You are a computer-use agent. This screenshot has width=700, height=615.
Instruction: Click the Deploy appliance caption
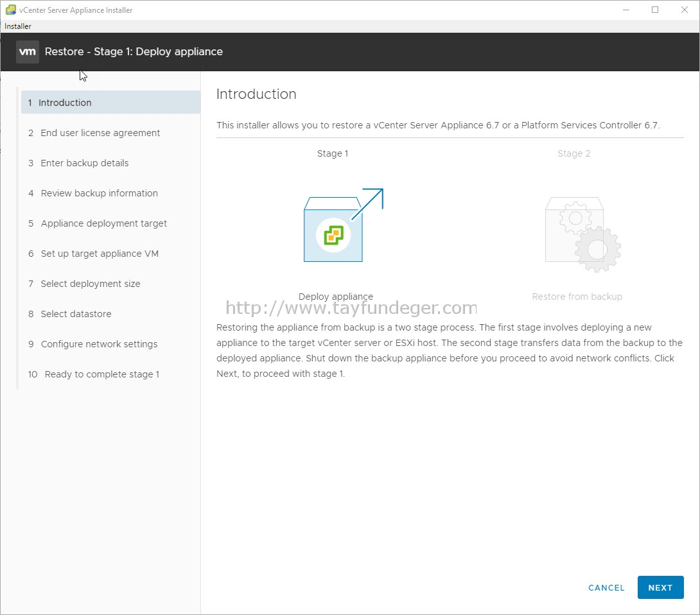pyautogui.click(x=336, y=297)
